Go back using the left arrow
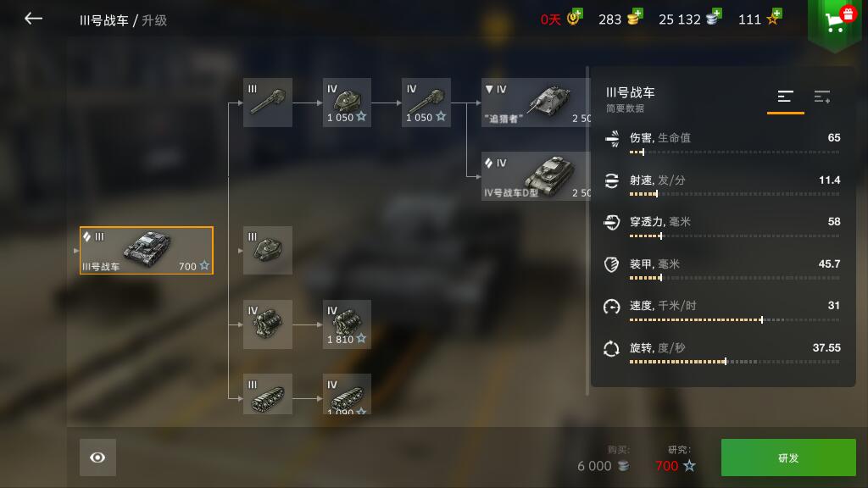Screen dimensions: 868x488 point(33,19)
